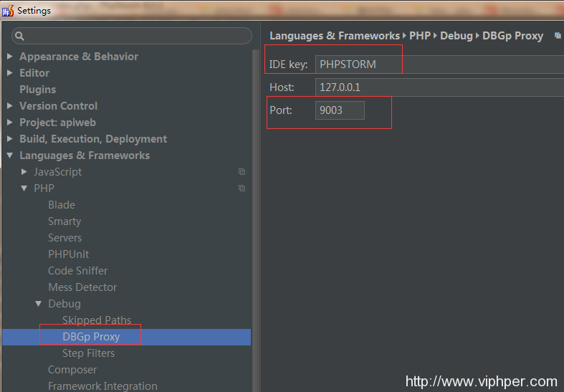
Task: Open Step Filters settings page
Action: [x=88, y=353]
